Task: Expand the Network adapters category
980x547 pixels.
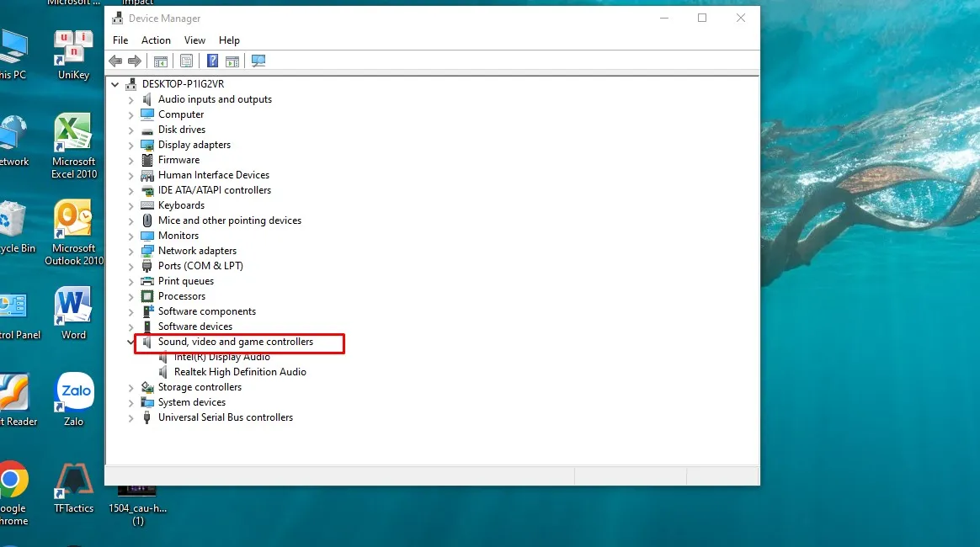Action: pyautogui.click(x=130, y=250)
